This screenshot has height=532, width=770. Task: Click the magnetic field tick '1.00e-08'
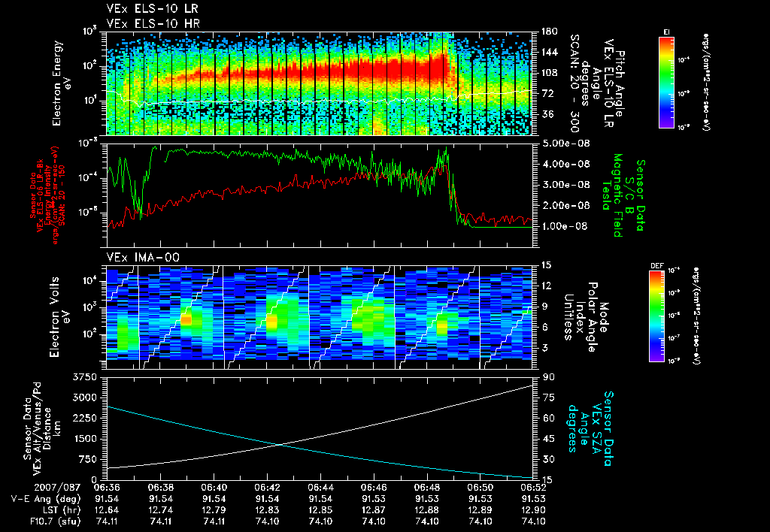[x=564, y=226]
